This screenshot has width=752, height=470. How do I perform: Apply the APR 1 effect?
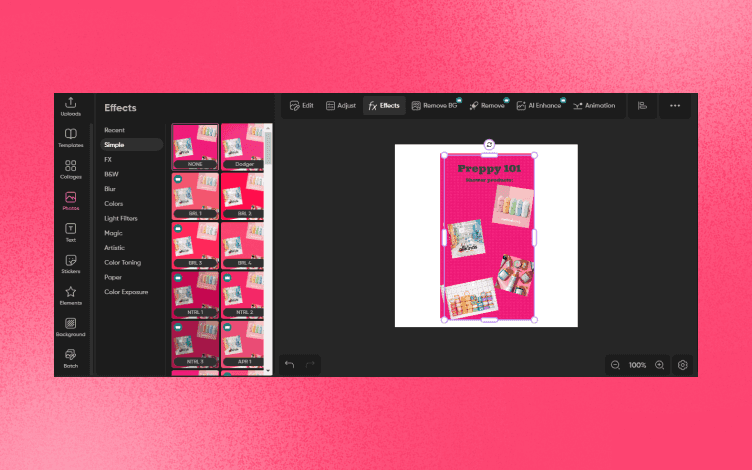tap(242, 344)
